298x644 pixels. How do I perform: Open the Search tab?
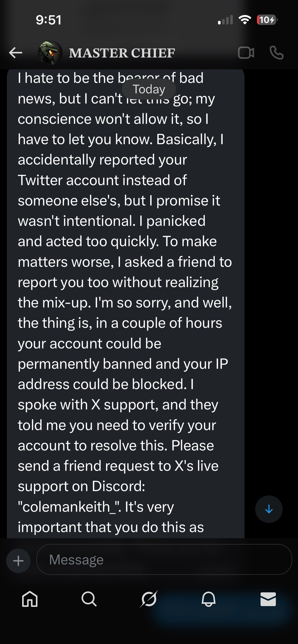tap(89, 599)
